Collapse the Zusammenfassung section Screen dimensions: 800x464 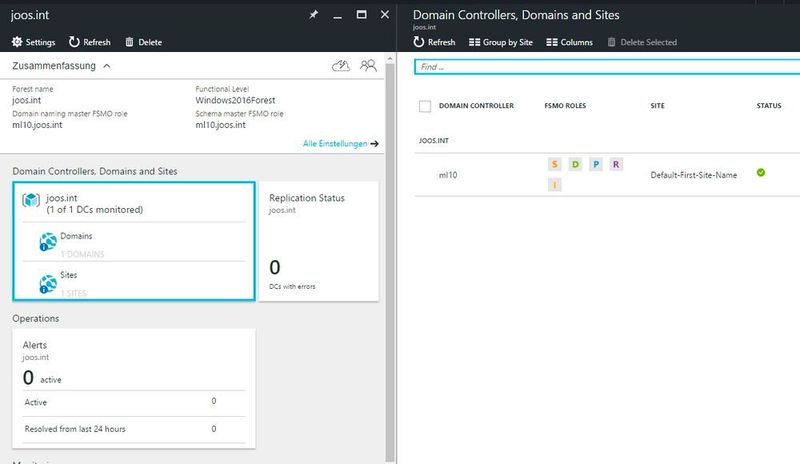[107, 66]
